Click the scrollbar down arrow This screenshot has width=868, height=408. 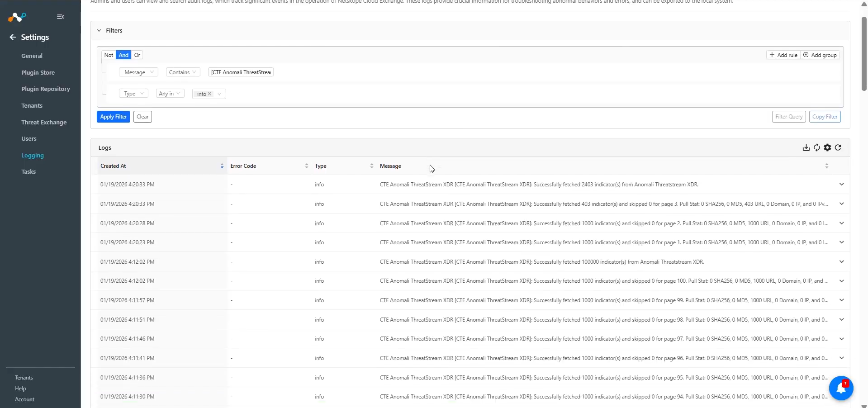864,406
